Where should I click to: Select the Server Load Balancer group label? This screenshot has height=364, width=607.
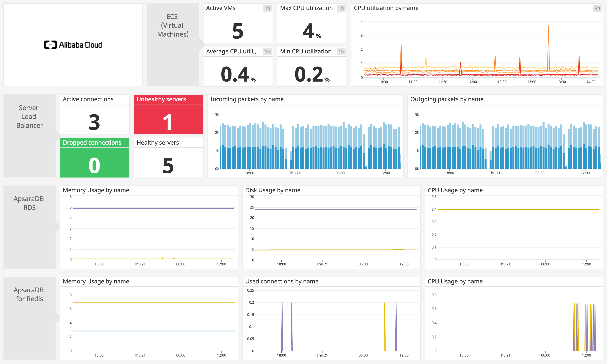[x=29, y=116]
